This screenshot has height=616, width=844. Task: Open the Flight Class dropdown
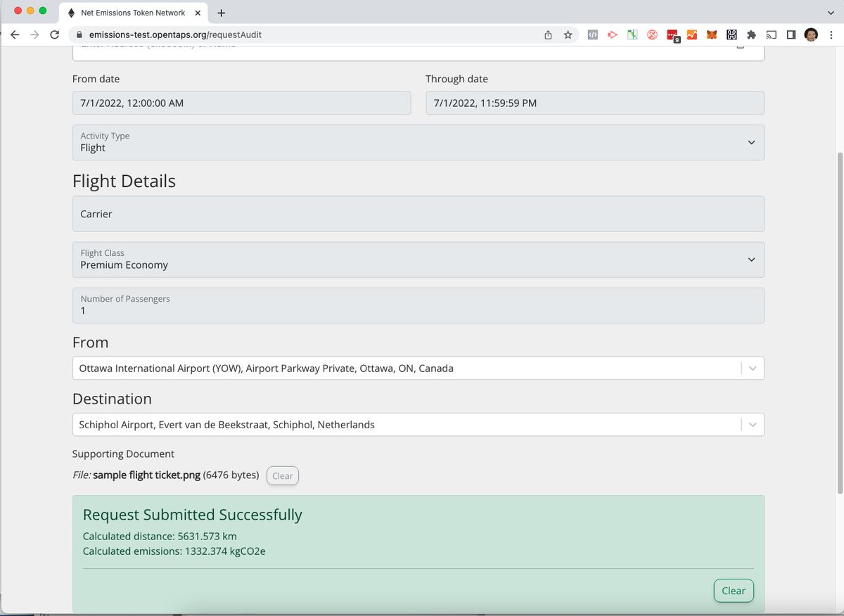418,259
